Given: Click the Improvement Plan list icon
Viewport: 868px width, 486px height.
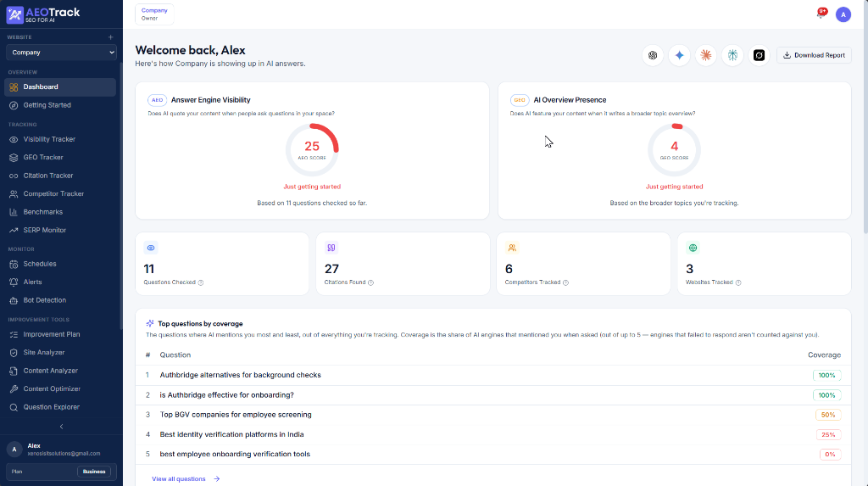Looking at the screenshot, I should (14, 335).
